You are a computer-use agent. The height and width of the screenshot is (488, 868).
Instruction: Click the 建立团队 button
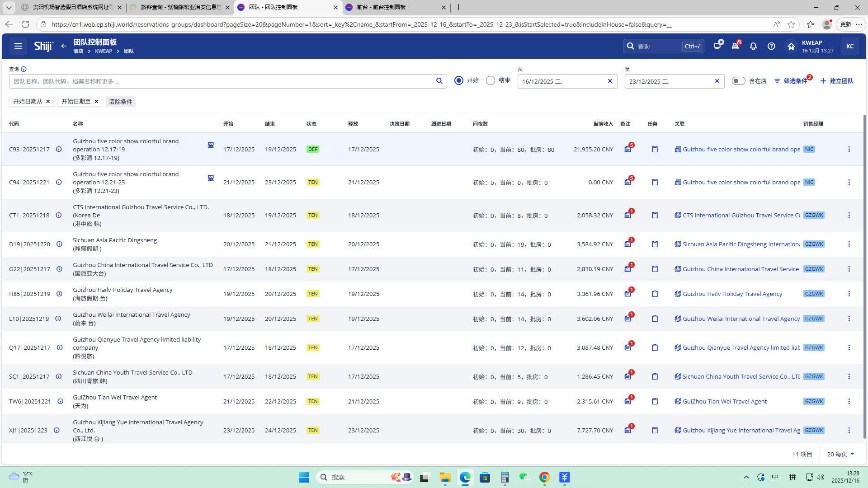point(837,81)
